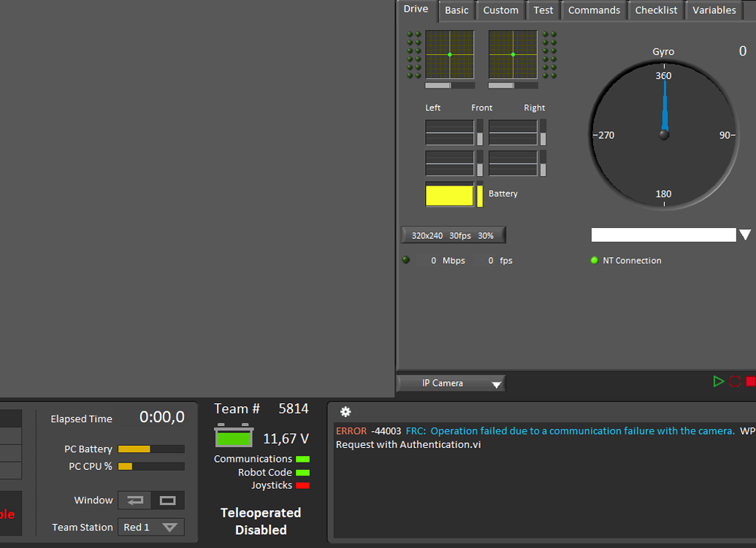Image resolution: width=756 pixels, height=548 pixels.
Task: Switch to the Custom tab
Action: pyautogui.click(x=501, y=10)
